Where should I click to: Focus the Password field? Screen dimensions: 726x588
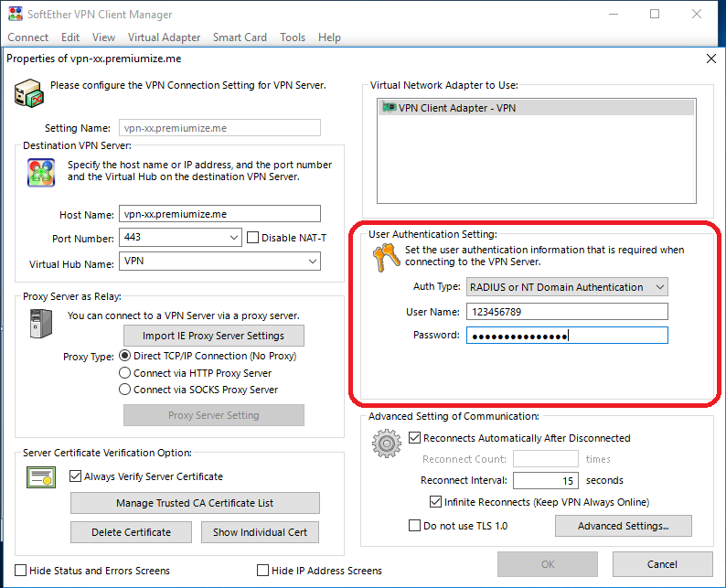(567, 336)
